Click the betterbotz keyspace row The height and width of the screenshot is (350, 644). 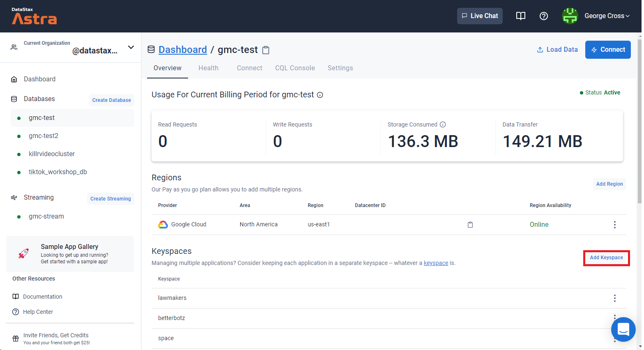tap(389, 318)
